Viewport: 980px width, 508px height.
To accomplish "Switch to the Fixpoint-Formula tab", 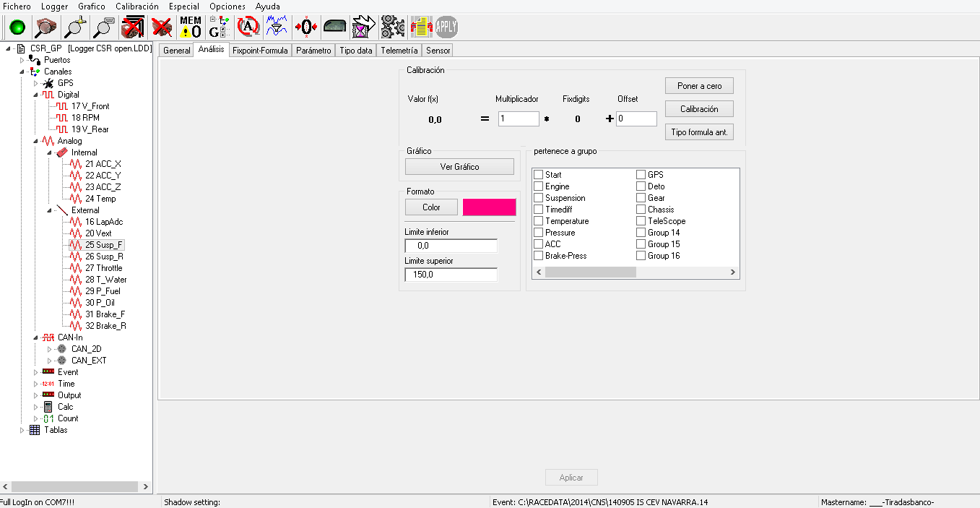I will pyautogui.click(x=260, y=51).
